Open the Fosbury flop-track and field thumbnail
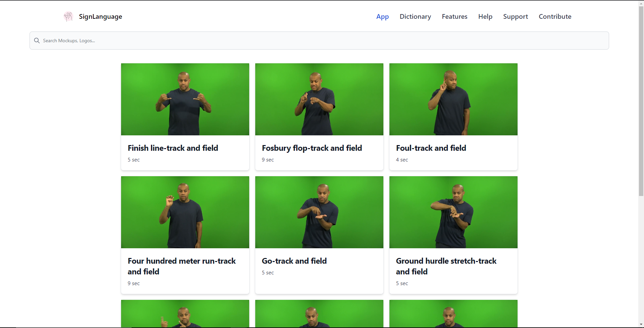Screen dimensions: 644x328 (319, 99)
